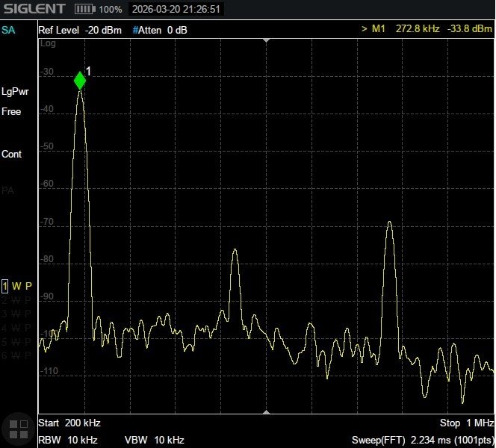Click the Start 200 kHz frequency field
This screenshot has height=448, width=496.
(x=69, y=423)
